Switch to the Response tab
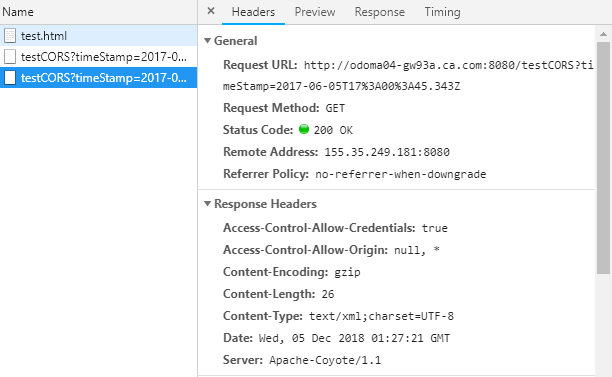Viewport: 612px width, 377px height. point(379,12)
